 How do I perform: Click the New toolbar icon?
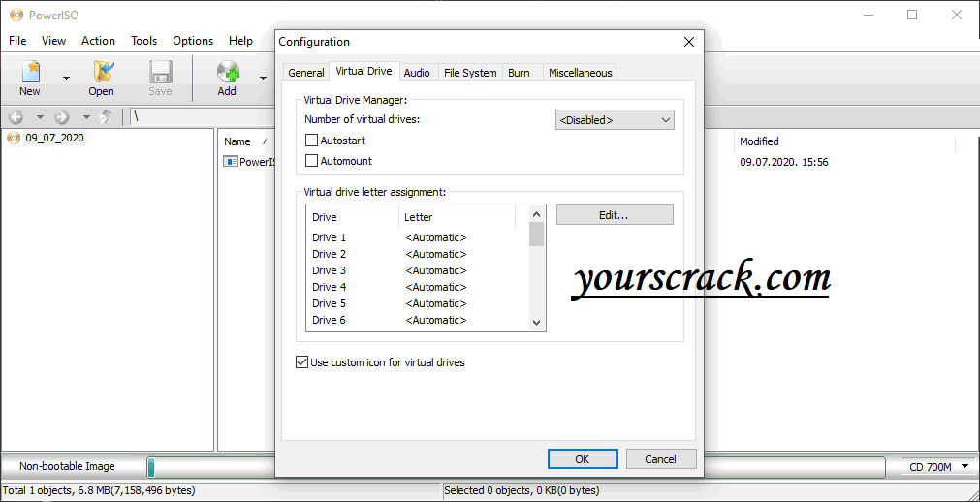(30, 72)
